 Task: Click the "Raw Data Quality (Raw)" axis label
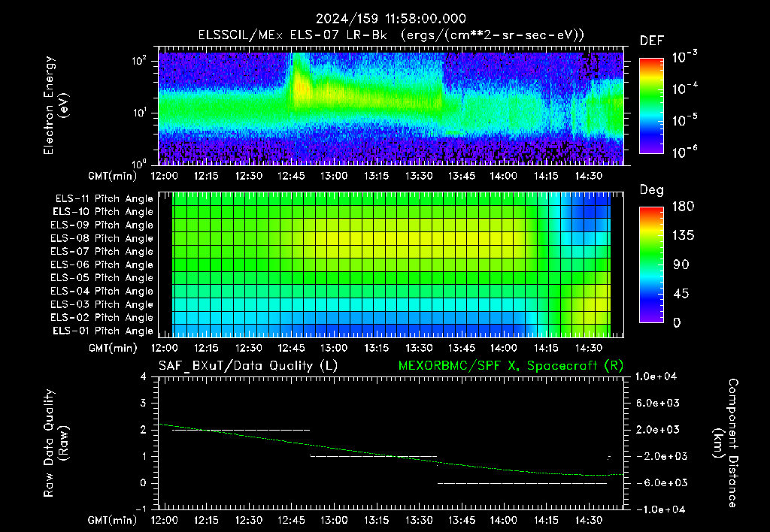tap(56, 443)
